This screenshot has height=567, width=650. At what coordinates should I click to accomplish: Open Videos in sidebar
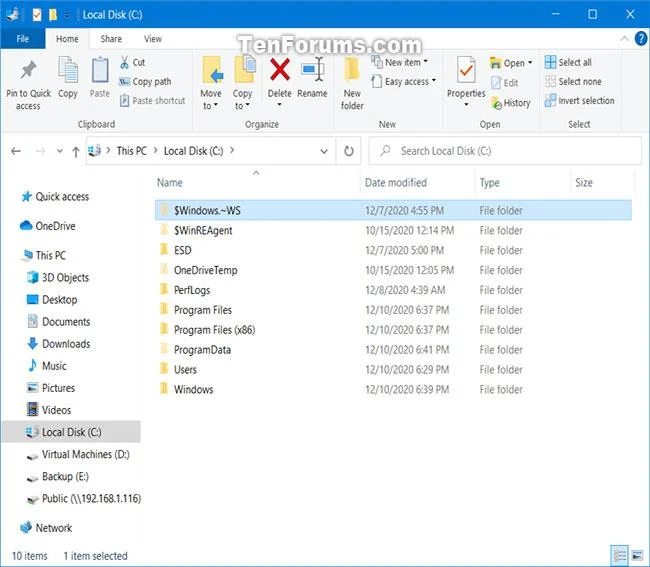click(x=49, y=410)
